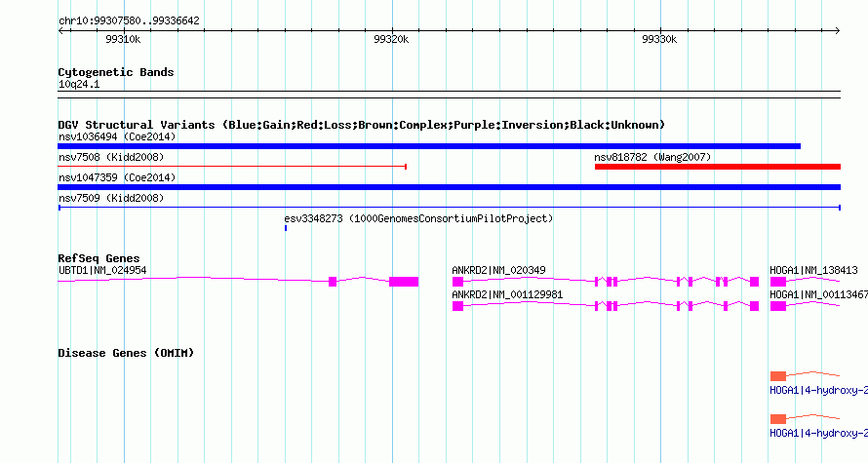The image size is (868, 463).
Task: Open esv3348273 1000GenomesConsortiumPilotProject label
Action: (418, 218)
